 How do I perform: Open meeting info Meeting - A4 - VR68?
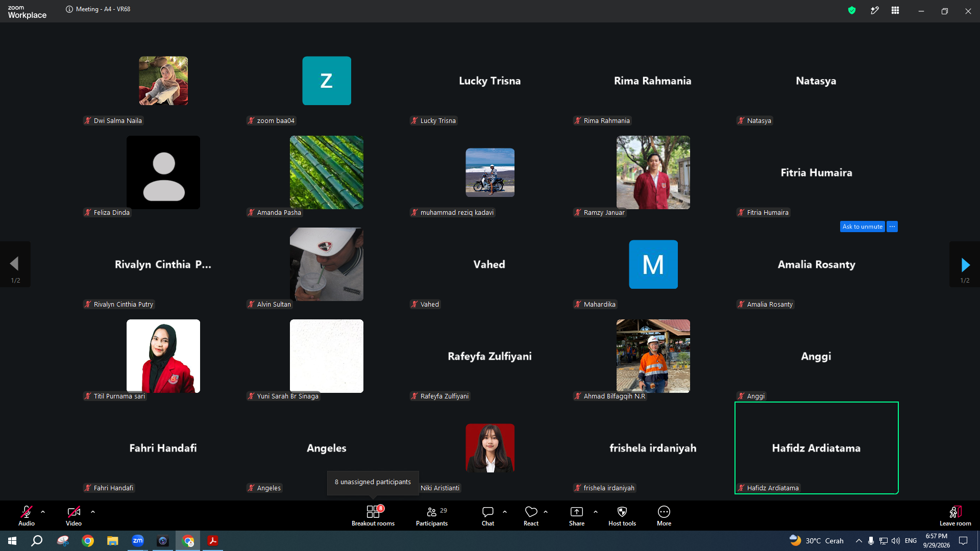(x=98, y=9)
